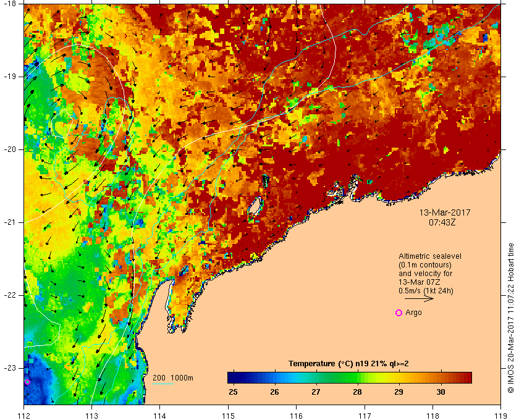Click the 'Altimetric sealevel' legend text
The height and width of the screenshot is (420, 519).
429,256
